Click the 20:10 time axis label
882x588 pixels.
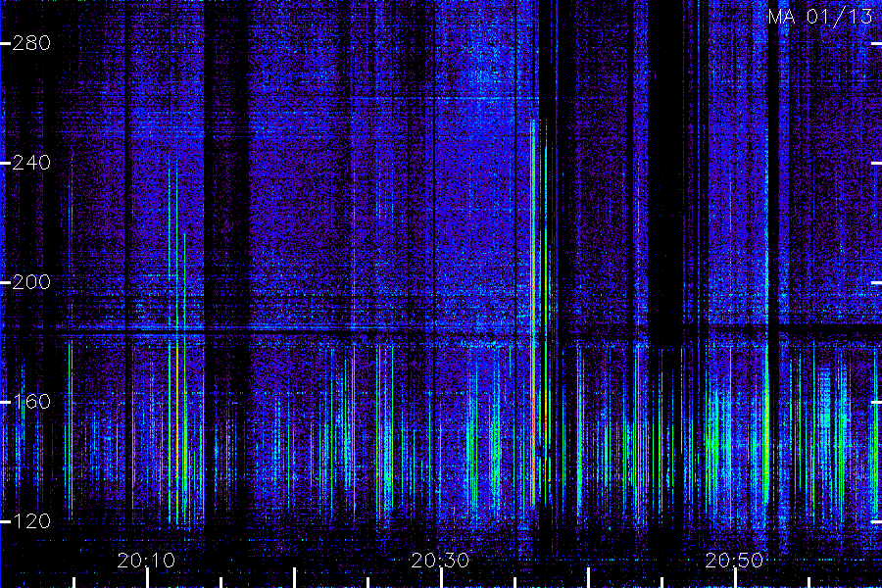coord(146,561)
